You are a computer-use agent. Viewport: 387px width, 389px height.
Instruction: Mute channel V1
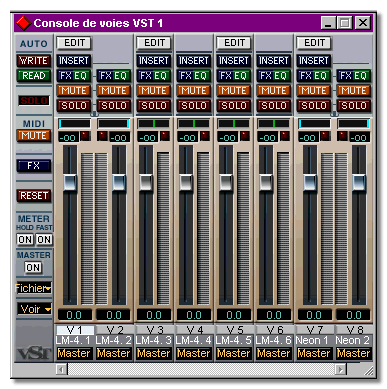[x=74, y=91]
